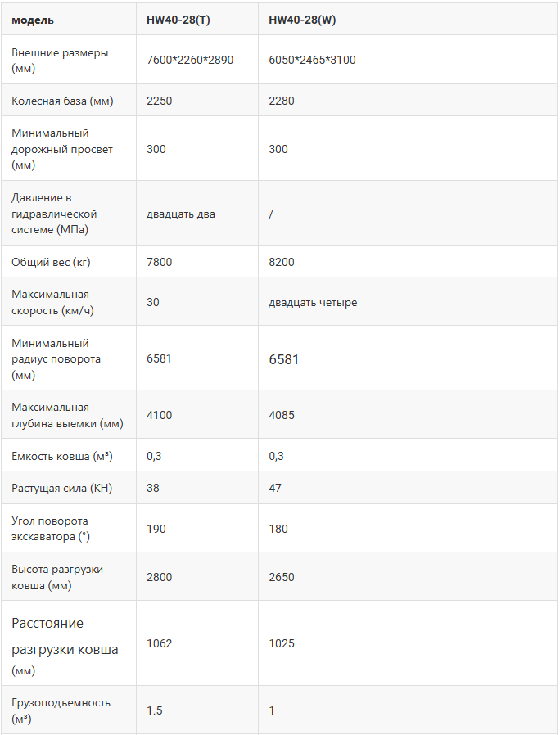Select max digging depth value 4100
Viewport: 560px width, 735px height.
point(160,415)
